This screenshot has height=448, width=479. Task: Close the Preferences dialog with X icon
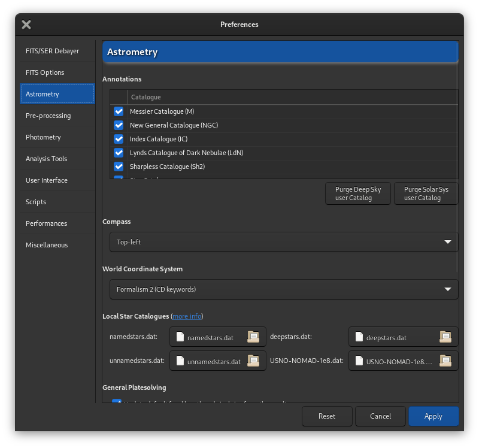[x=26, y=25]
